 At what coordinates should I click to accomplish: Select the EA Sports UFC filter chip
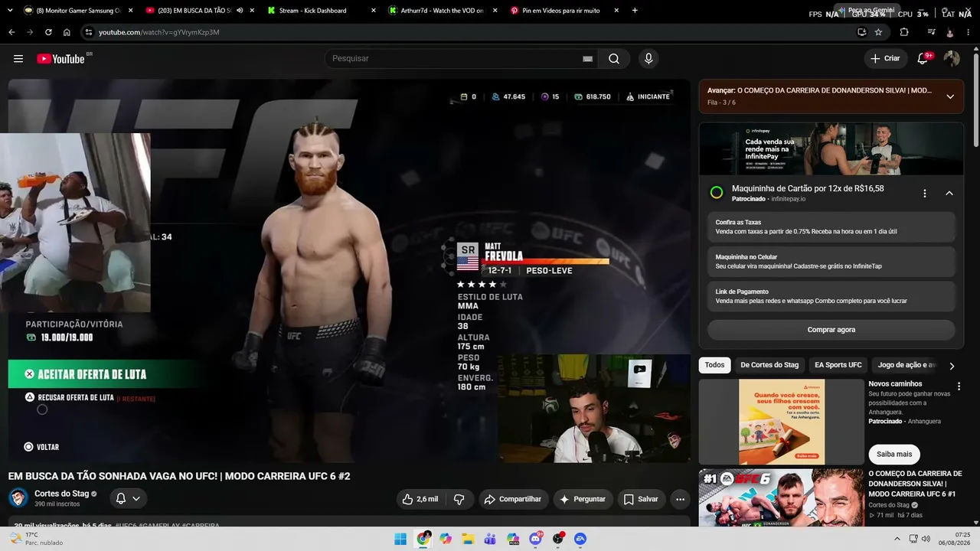838,365
